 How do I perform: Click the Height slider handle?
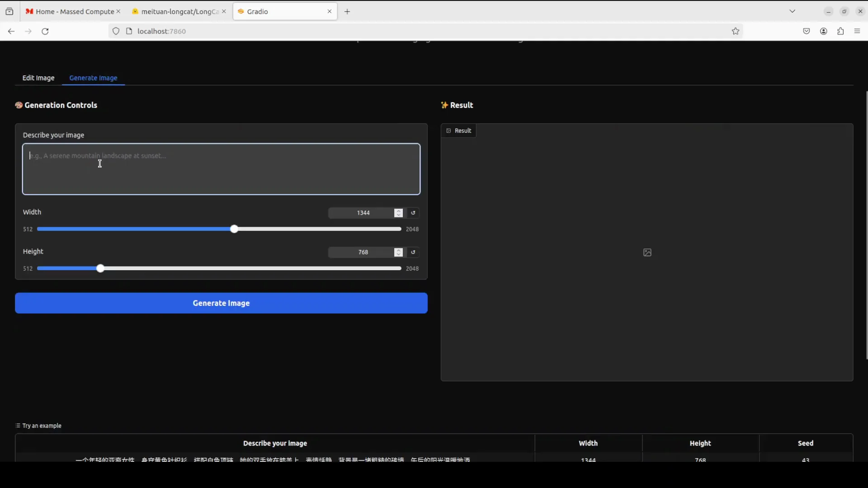pyautogui.click(x=100, y=268)
